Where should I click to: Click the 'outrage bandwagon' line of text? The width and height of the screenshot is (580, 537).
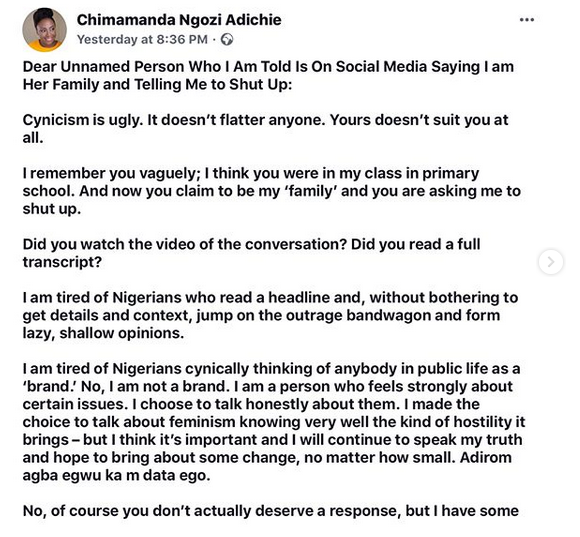pos(261,315)
